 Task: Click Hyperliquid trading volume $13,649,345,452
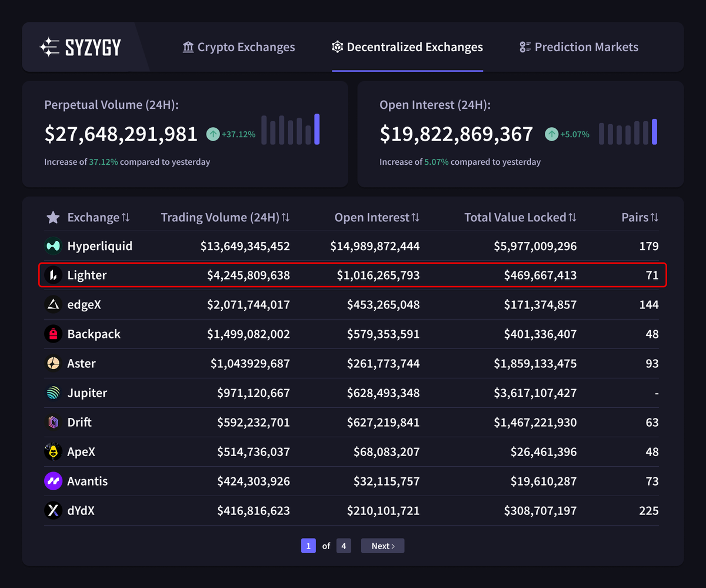point(245,246)
